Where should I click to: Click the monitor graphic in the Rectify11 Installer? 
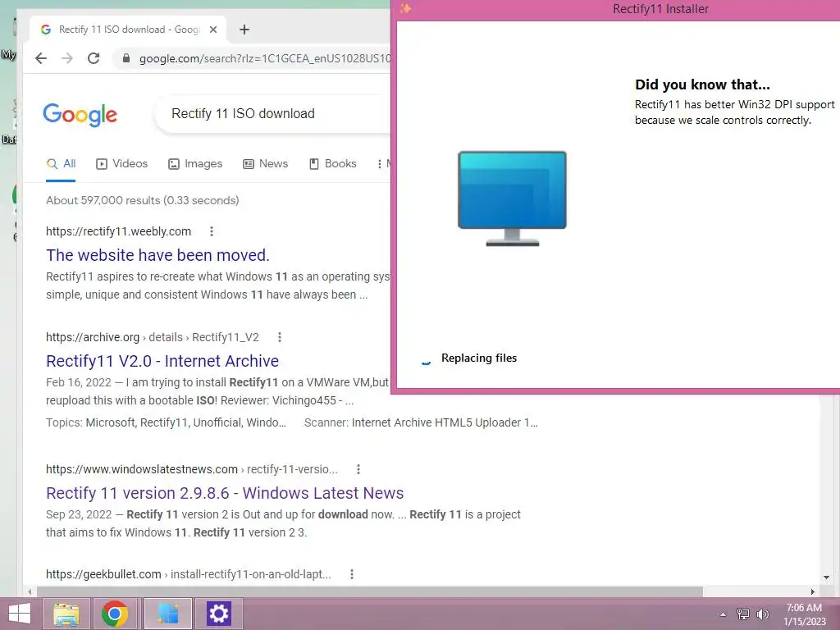[512, 199]
